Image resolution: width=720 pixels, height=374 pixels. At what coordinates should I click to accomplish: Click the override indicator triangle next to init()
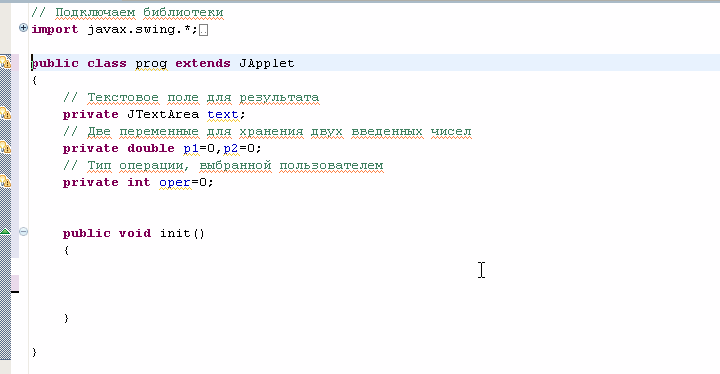[x=5, y=231]
